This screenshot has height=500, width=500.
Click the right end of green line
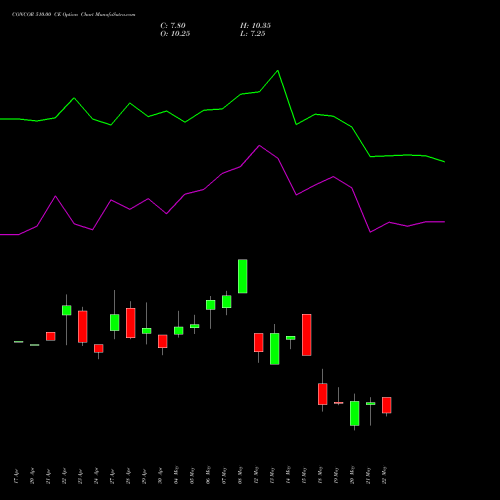tap(445, 162)
